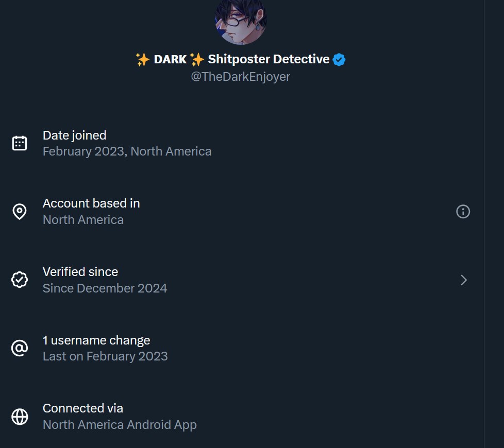Click the blue verified checkmark after the display name
504x448 pixels.
[x=339, y=60]
